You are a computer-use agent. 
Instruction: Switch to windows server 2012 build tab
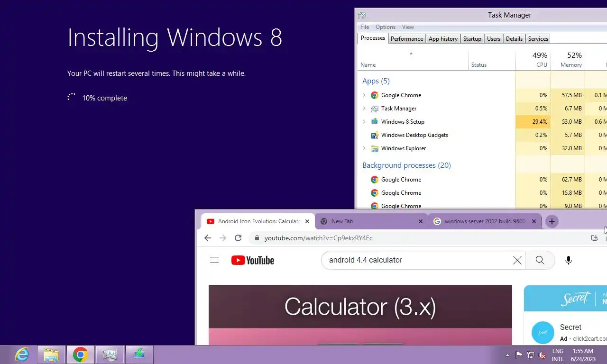point(484,221)
